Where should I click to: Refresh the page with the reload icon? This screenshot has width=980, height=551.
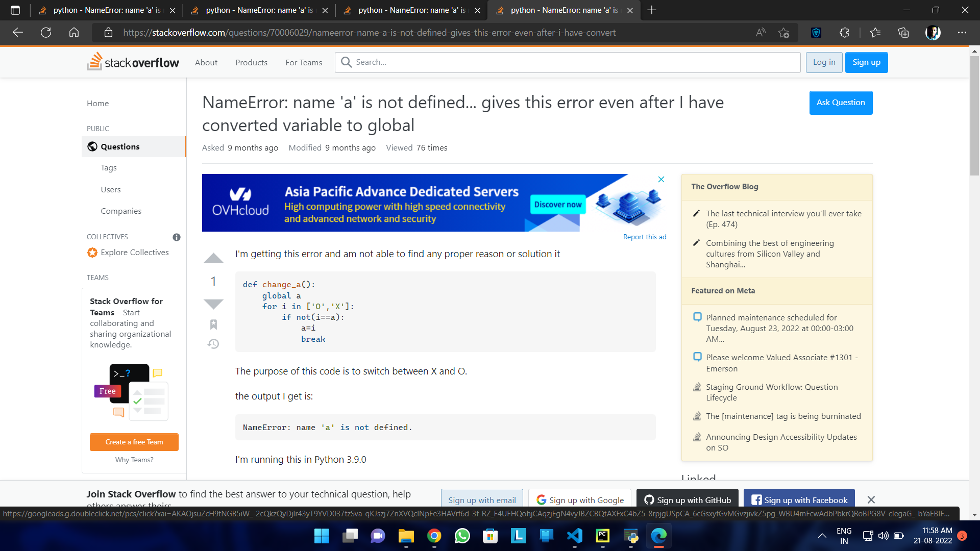pos(46,32)
